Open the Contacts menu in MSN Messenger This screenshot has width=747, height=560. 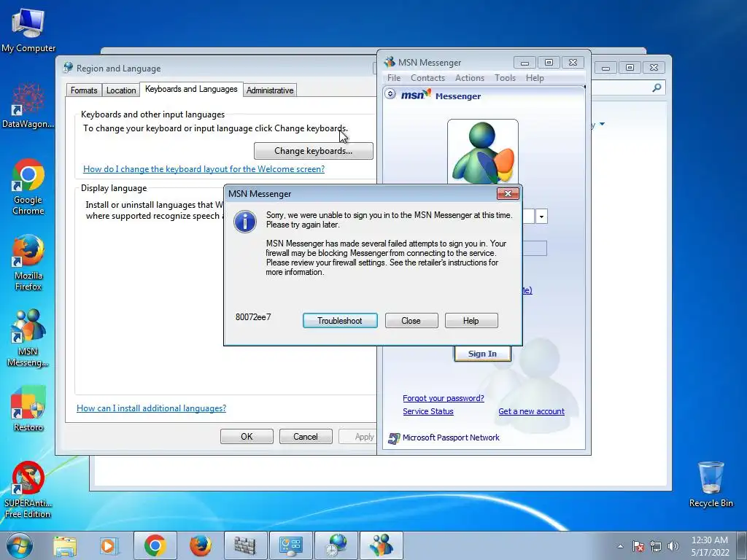[x=427, y=77]
